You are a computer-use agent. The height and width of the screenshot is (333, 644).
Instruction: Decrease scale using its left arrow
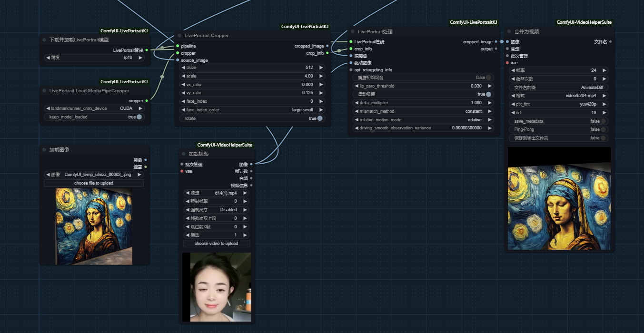pyautogui.click(x=184, y=76)
